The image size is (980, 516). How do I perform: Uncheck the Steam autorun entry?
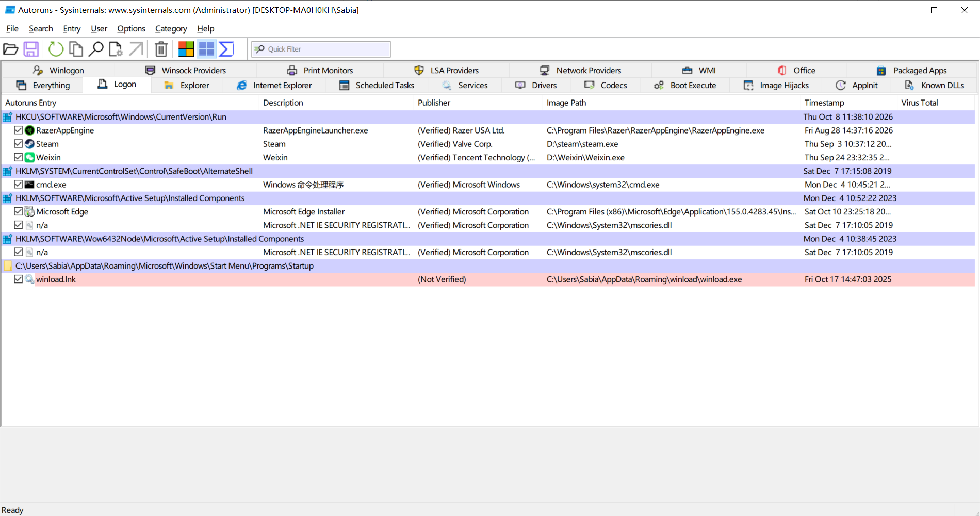pyautogui.click(x=19, y=144)
